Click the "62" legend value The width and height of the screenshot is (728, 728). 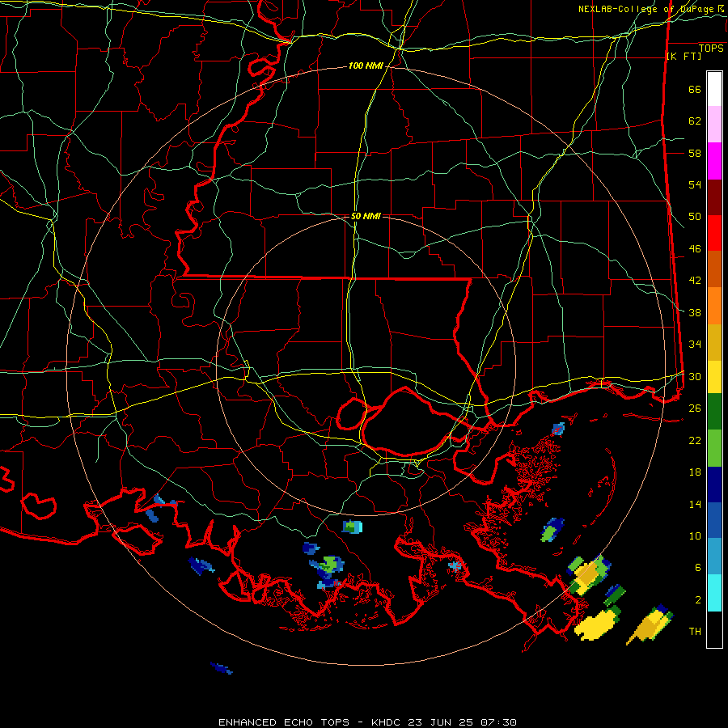pos(695,121)
